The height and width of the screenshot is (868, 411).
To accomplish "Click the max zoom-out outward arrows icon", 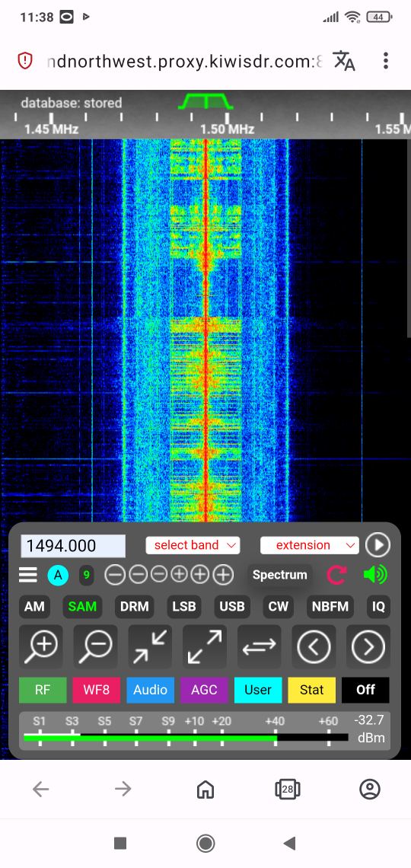I will point(205,646).
